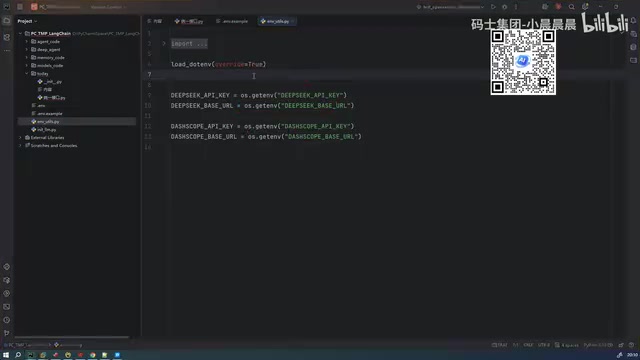Switch to the first editor tab
This screenshot has height=360, width=640.
click(x=155, y=21)
